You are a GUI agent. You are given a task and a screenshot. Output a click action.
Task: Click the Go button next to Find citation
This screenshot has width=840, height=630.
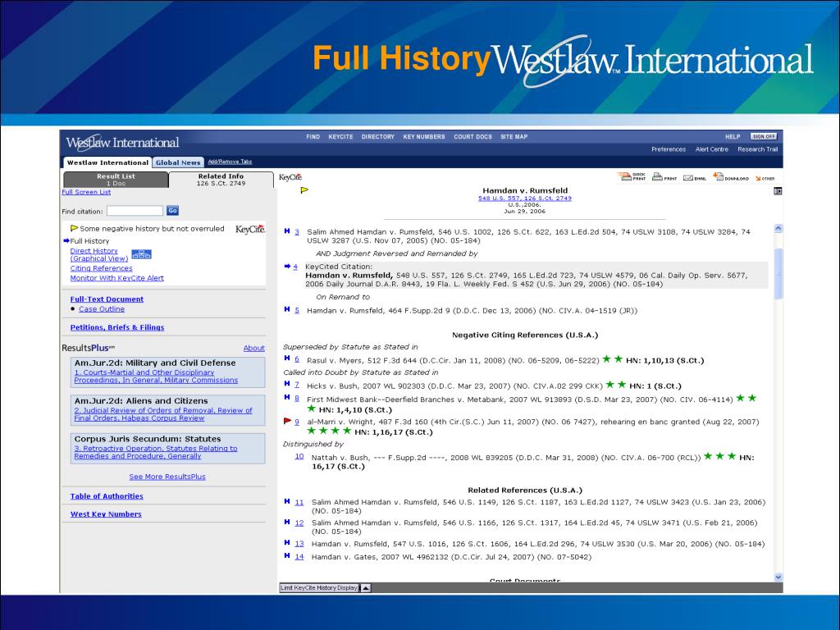(172, 211)
